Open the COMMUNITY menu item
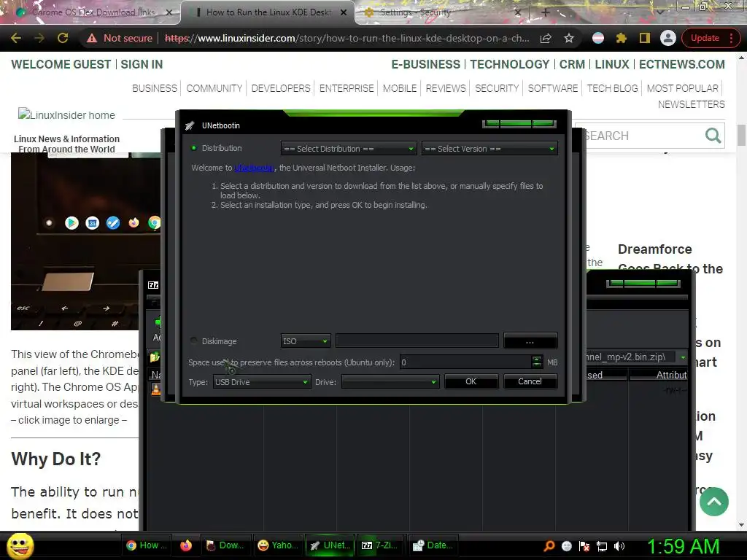The width and height of the screenshot is (747, 560). coord(214,88)
